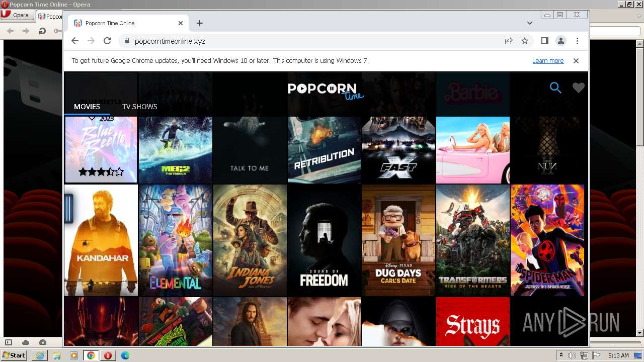The height and width of the screenshot is (362, 644).
Task: Open the Sound of Freedom poster
Action: point(324,240)
